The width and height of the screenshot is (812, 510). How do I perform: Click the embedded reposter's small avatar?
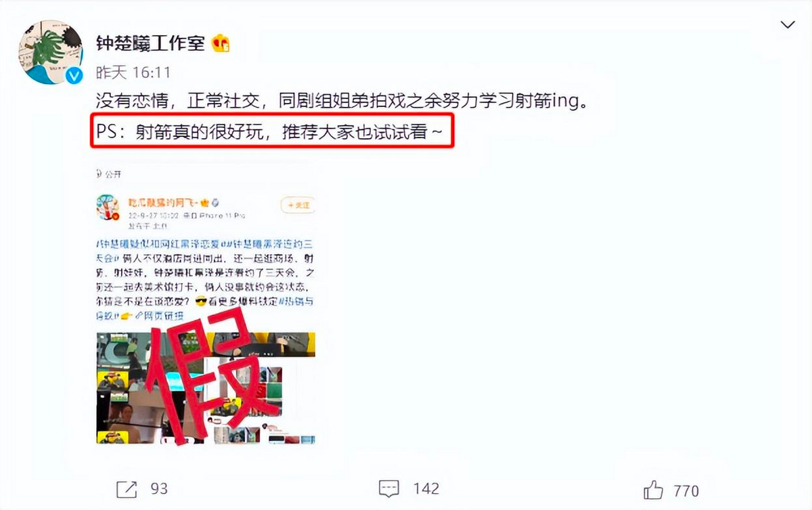(108, 207)
